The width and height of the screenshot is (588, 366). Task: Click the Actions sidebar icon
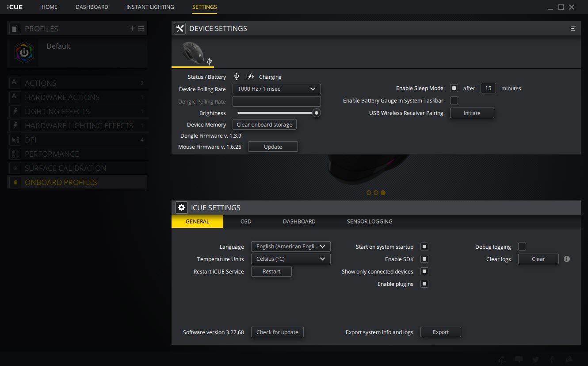(15, 83)
